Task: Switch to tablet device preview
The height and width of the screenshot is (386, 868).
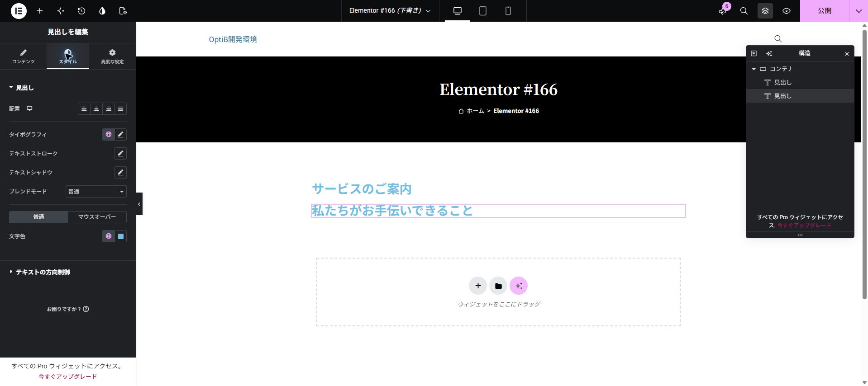Action: tap(483, 11)
